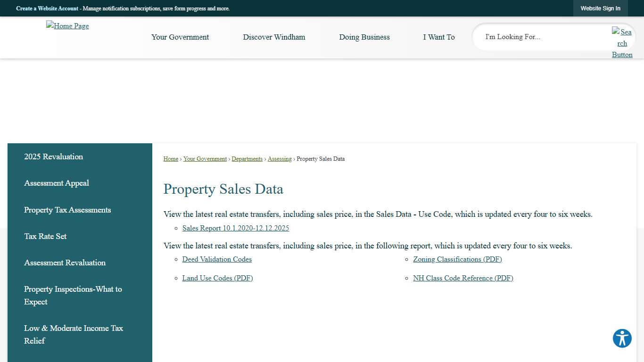This screenshot has height=362, width=644.
Task: Open the Zoning Classifications PDF
Action: [x=457, y=259]
